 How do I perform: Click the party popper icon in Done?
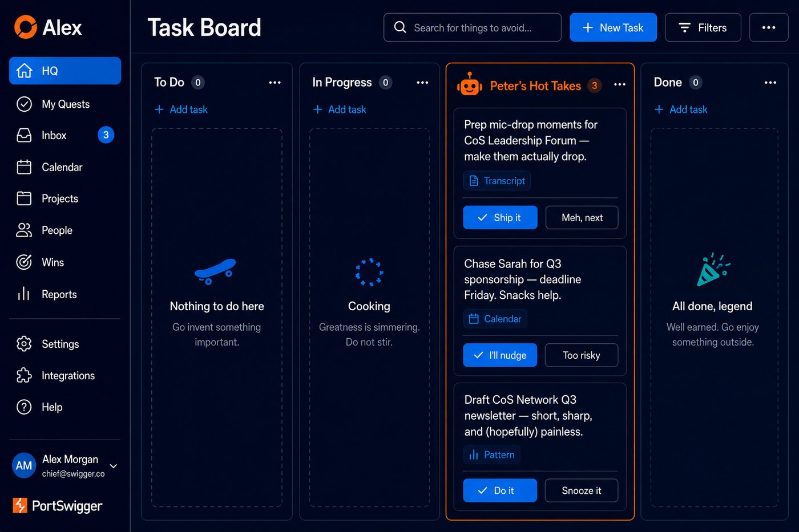click(713, 270)
